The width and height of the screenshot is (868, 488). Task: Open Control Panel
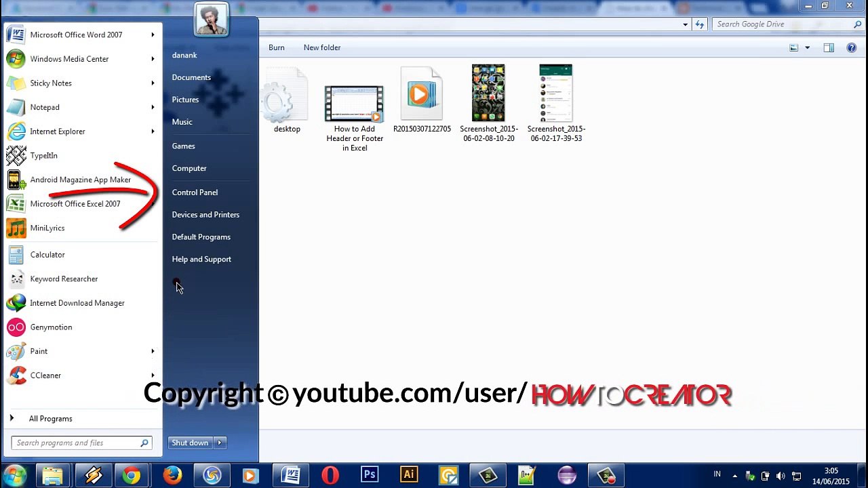coord(195,192)
